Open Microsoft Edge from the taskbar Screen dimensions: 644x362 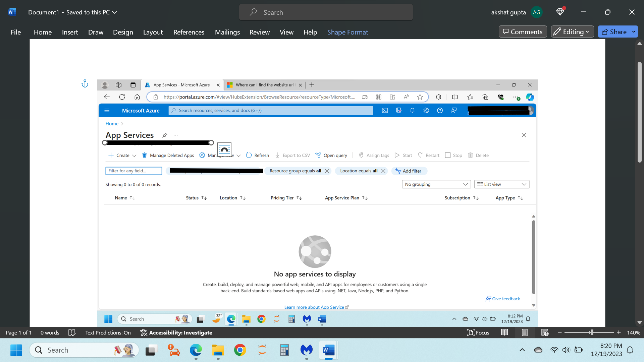point(196,350)
